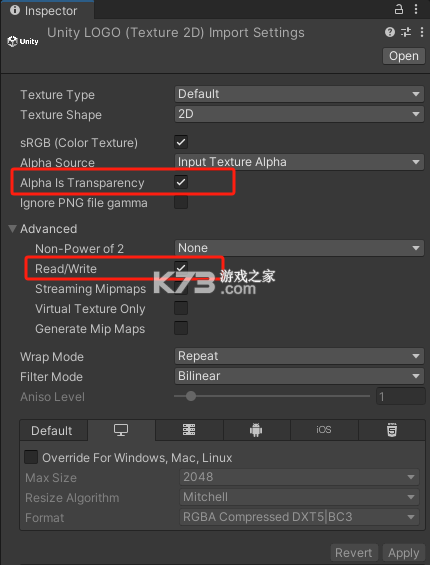The width and height of the screenshot is (430, 565).
Task: Adjust the Aniso Level slider
Action: [x=272, y=396]
